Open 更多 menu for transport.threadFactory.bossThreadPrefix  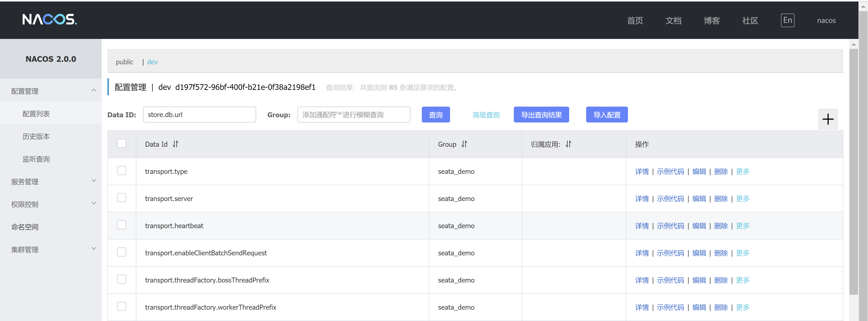(743, 280)
